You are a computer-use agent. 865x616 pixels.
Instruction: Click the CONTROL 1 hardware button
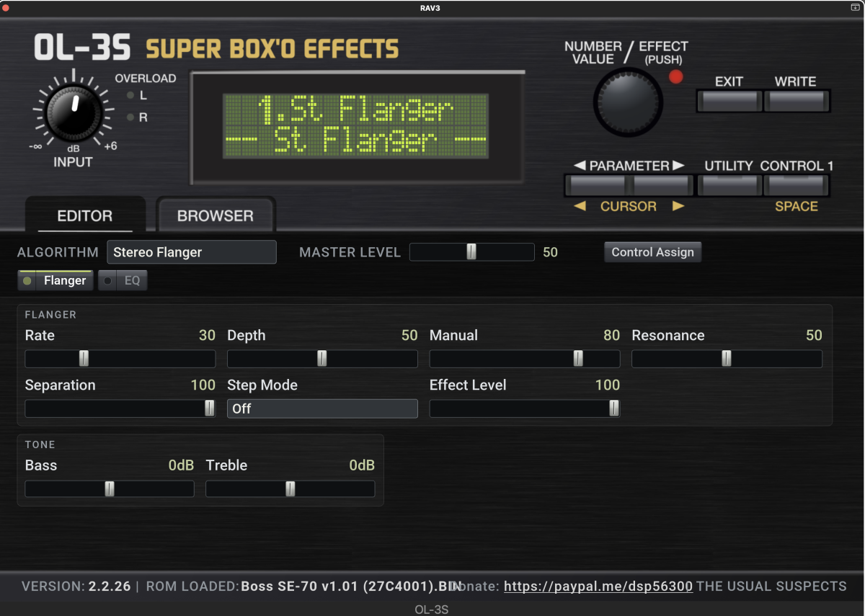pyautogui.click(x=796, y=186)
